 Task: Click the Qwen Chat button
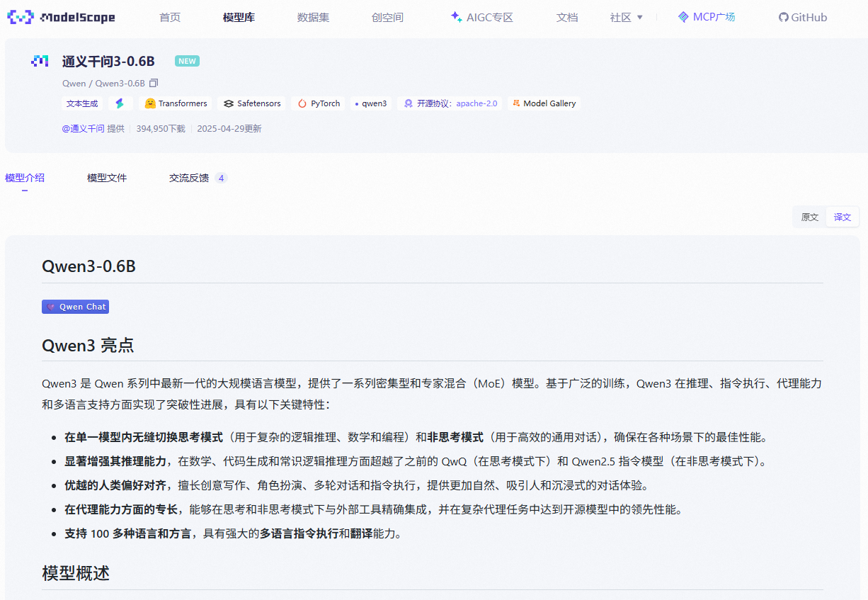tap(75, 306)
